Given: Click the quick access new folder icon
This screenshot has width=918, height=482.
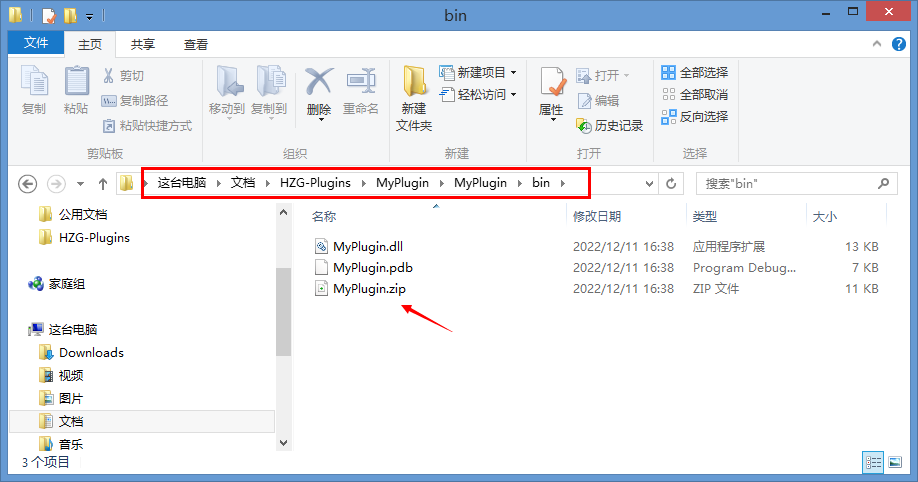Looking at the screenshot, I should [x=70, y=15].
